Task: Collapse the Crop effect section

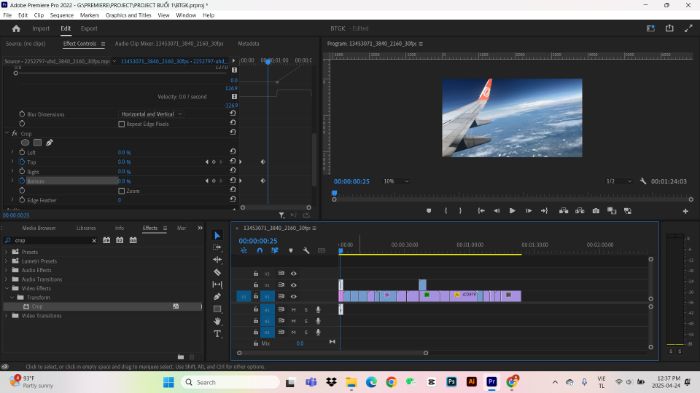Action: point(7,133)
